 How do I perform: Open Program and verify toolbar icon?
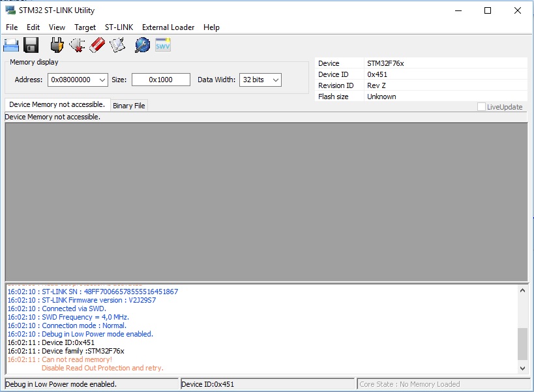[x=117, y=45]
